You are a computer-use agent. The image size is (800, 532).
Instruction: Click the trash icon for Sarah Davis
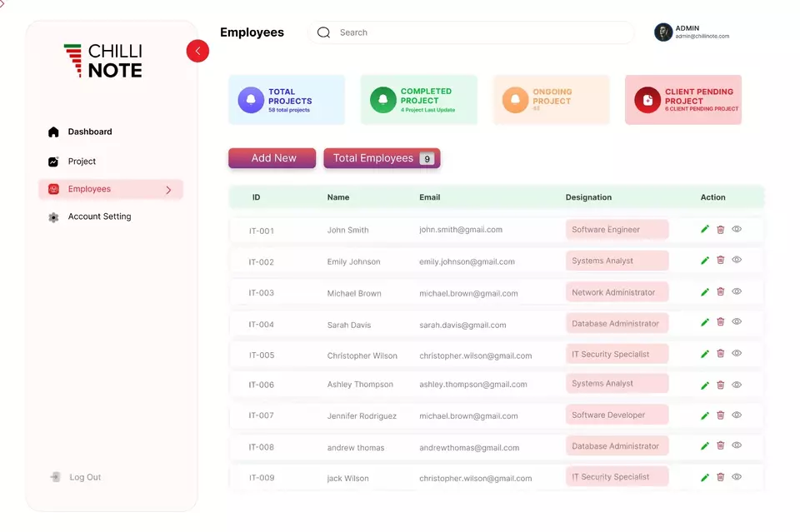721,323
